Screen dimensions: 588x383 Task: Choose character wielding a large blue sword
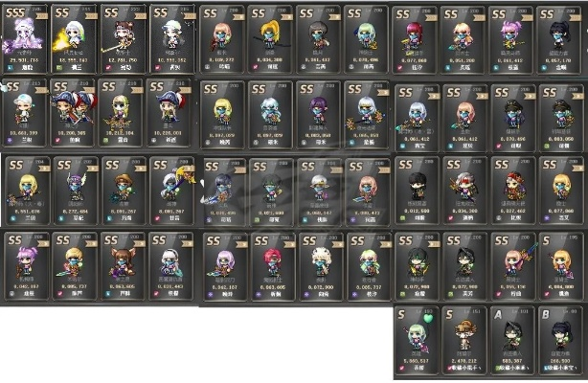coord(512,266)
